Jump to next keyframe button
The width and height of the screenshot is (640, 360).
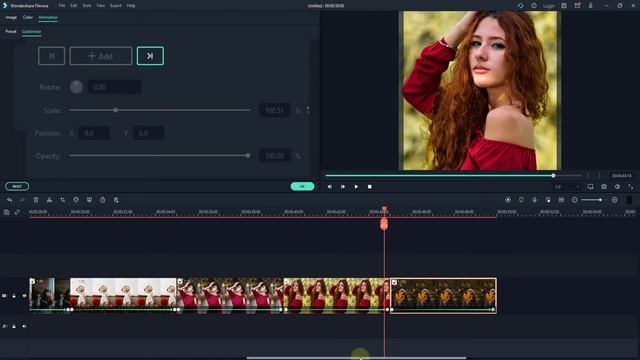click(150, 56)
